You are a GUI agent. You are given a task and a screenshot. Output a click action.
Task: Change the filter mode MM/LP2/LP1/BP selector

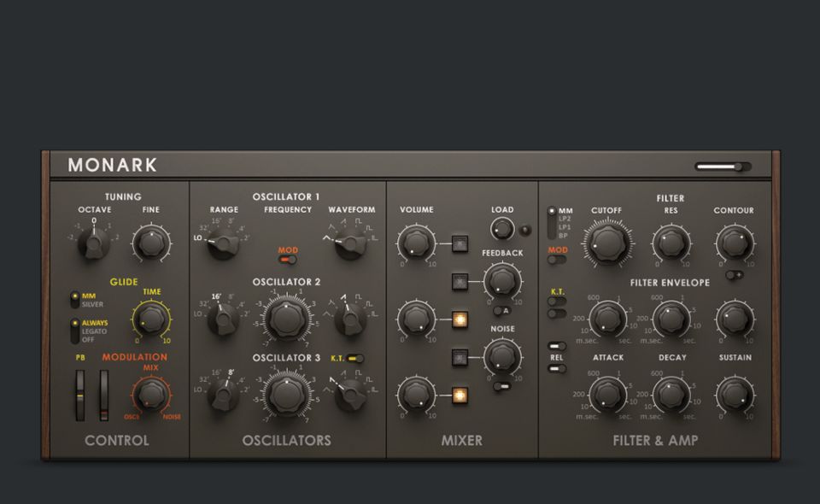point(551,222)
